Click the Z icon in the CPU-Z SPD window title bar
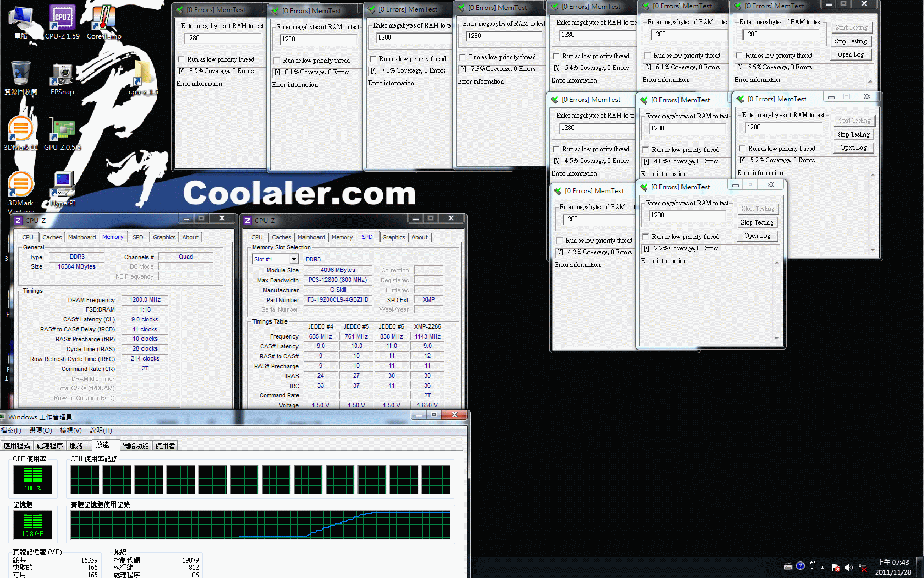 pyautogui.click(x=248, y=220)
